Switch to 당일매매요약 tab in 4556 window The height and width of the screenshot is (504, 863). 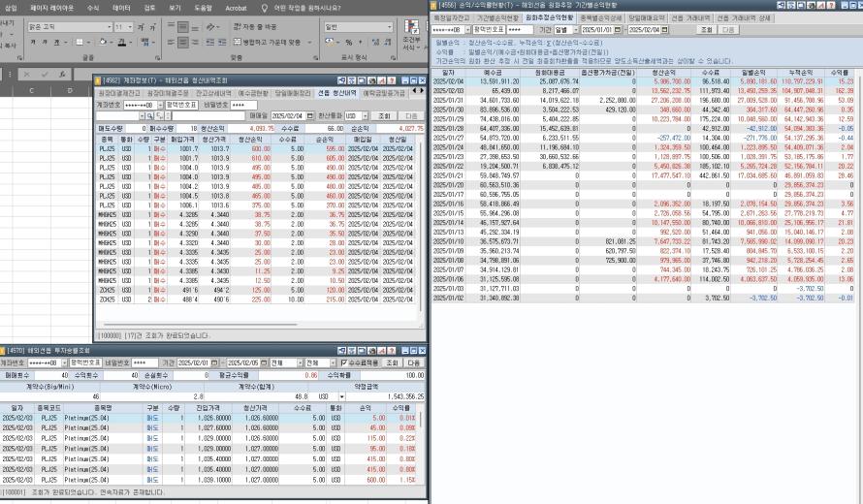tap(647, 18)
